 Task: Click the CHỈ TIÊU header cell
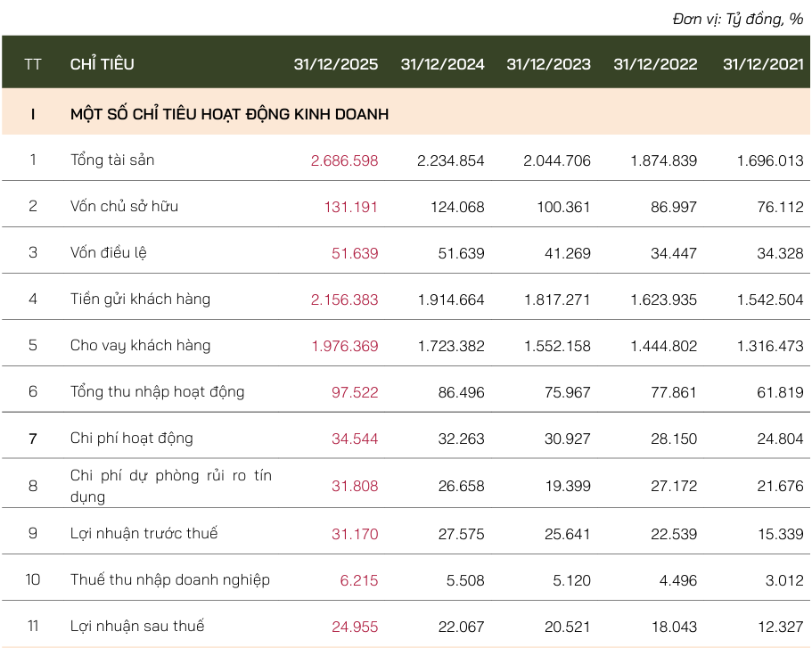pyautogui.click(x=103, y=64)
